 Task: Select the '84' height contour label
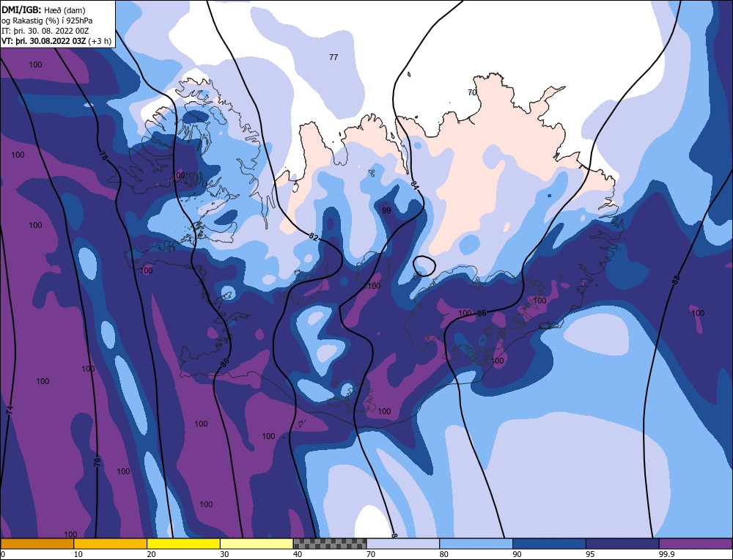414,185
